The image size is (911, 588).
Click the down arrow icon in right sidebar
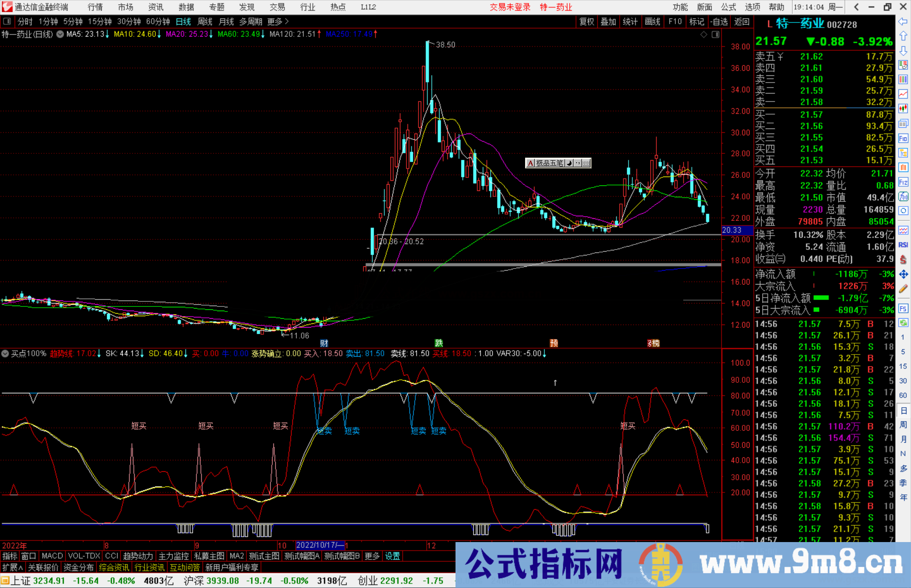[903, 51]
